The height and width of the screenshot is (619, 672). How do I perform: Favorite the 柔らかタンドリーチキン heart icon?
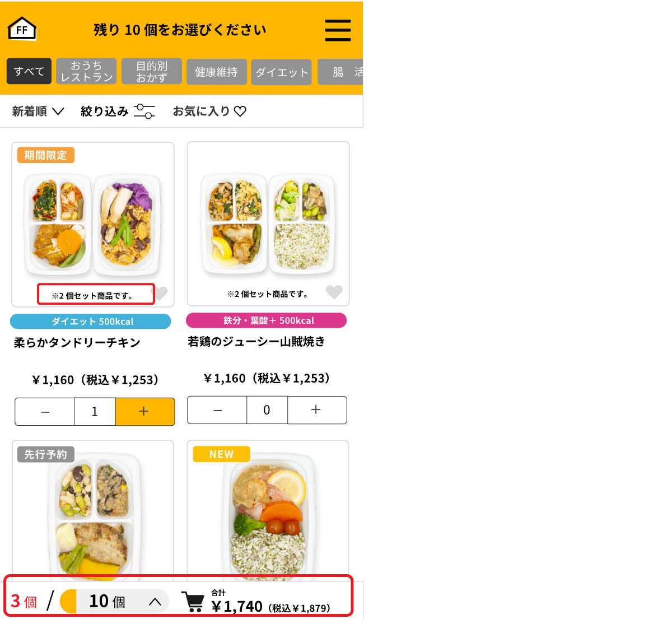click(x=160, y=293)
